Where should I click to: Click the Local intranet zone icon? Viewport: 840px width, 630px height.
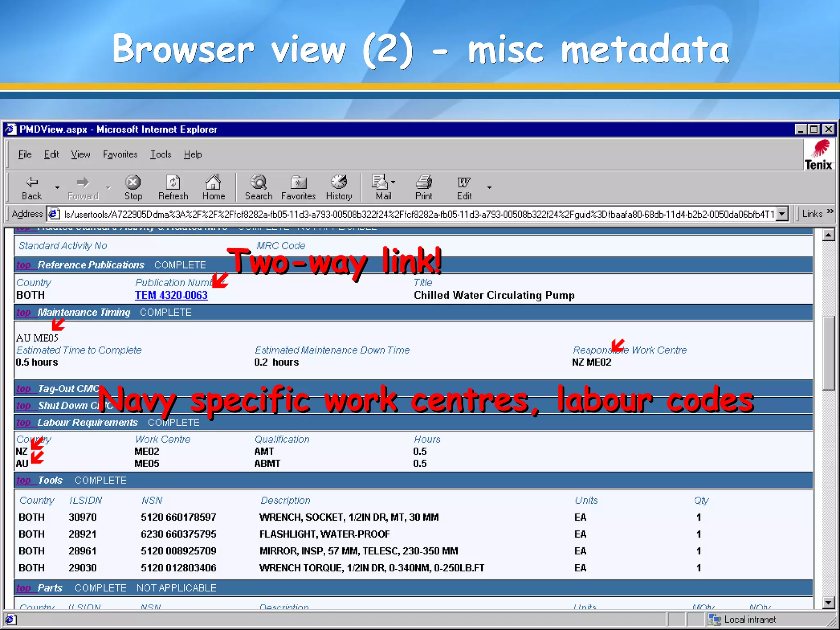click(714, 619)
